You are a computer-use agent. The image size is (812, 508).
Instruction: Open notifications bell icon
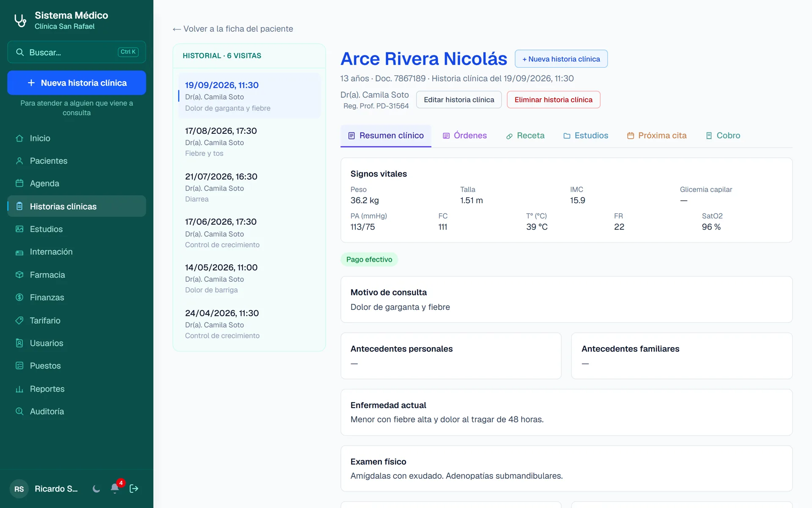click(x=115, y=489)
